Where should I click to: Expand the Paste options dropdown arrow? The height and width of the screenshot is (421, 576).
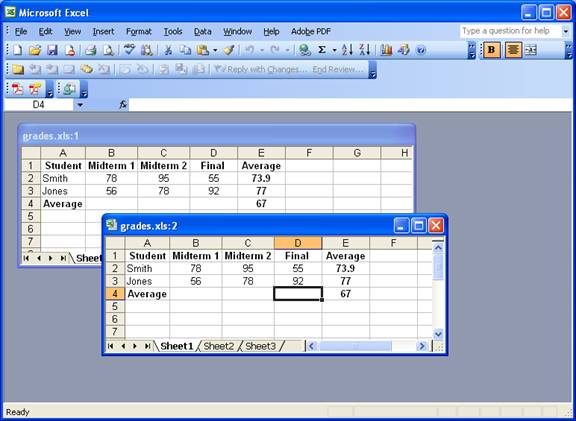[215, 50]
